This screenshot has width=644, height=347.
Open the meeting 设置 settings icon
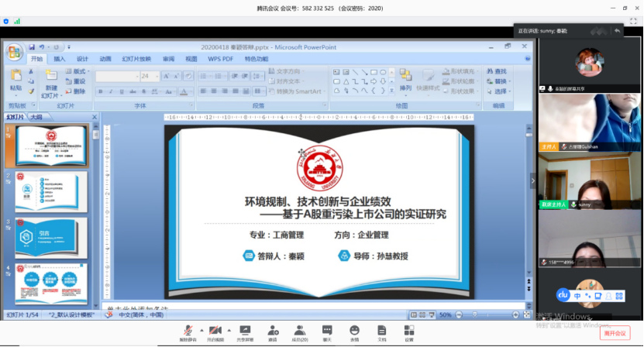coord(409,333)
